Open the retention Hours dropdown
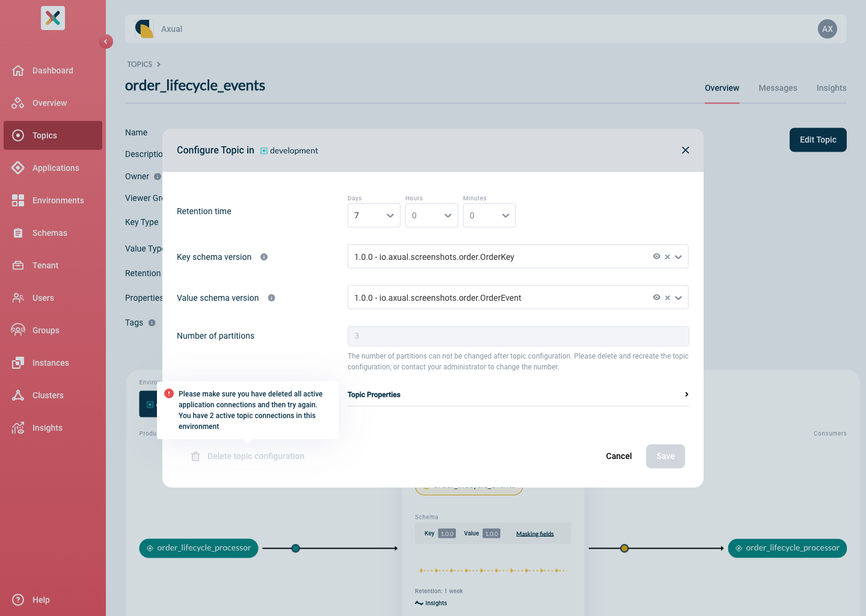Image resolution: width=866 pixels, height=616 pixels. tap(432, 215)
